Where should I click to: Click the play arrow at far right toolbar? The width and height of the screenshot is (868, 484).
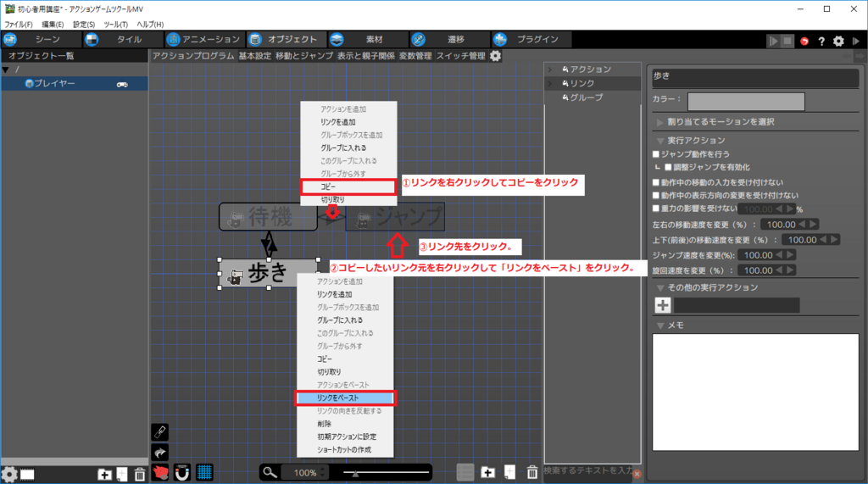[856, 41]
